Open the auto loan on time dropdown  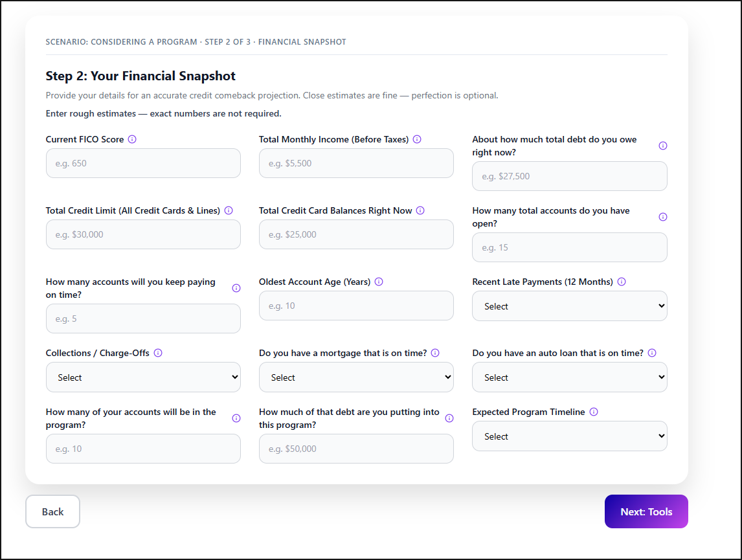tap(569, 377)
